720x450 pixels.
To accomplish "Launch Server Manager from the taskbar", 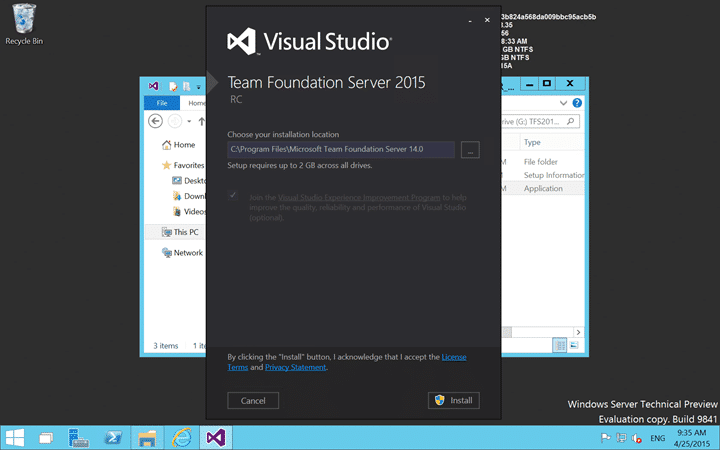I will click(79, 438).
